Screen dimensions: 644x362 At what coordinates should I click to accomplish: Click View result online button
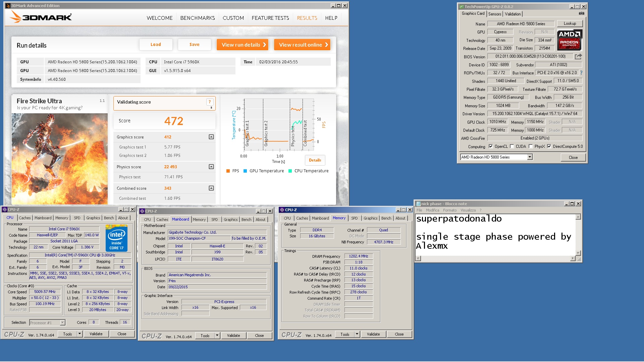click(x=302, y=45)
